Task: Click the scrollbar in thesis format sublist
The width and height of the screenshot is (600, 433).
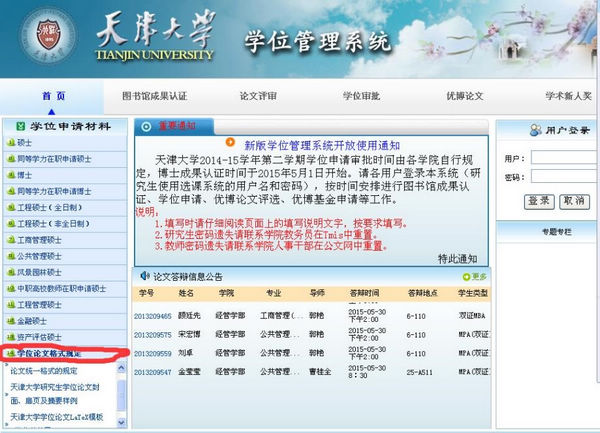Action: tap(122, 395)
